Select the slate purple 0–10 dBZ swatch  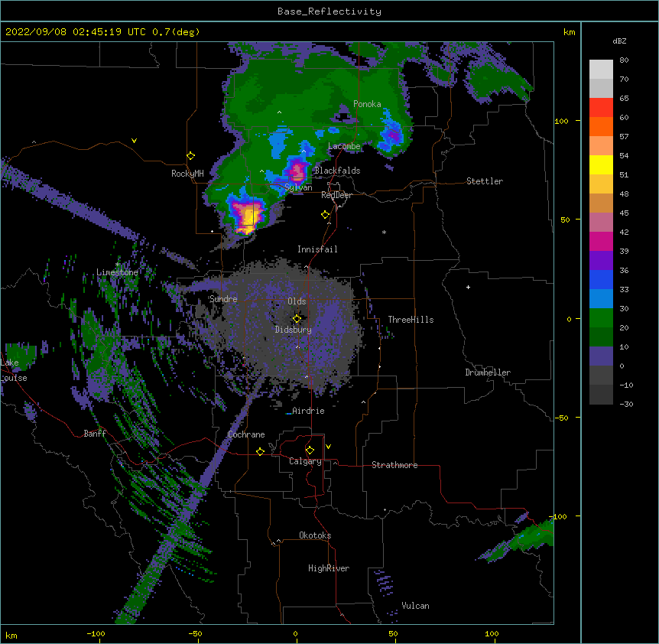pyautogui.click(x=601, y=356)
